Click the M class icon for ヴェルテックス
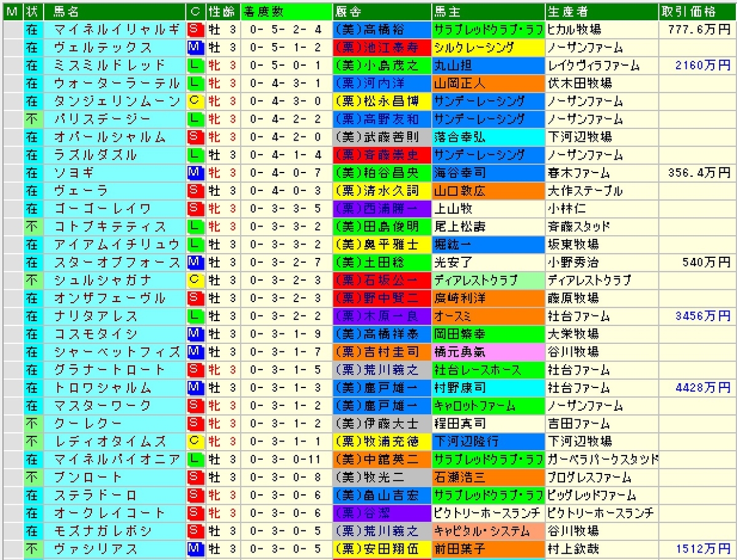This screenshot has height=560, width=737. [195, 47]
